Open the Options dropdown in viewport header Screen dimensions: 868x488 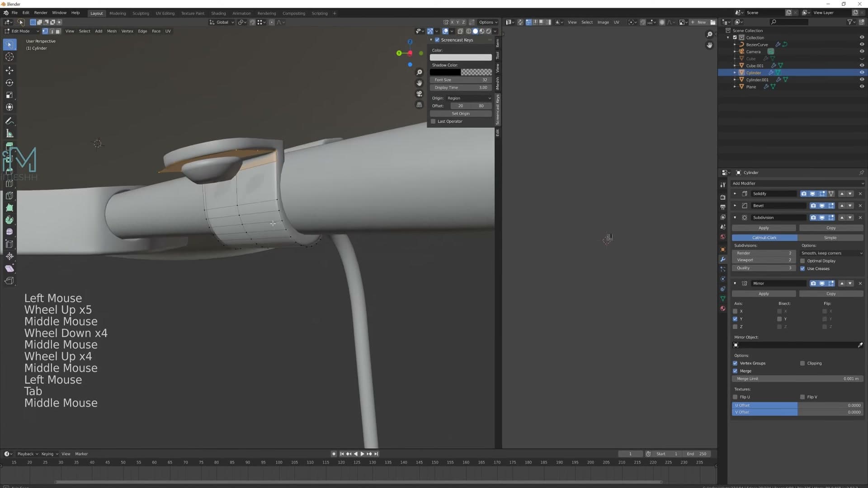(488, 22)
